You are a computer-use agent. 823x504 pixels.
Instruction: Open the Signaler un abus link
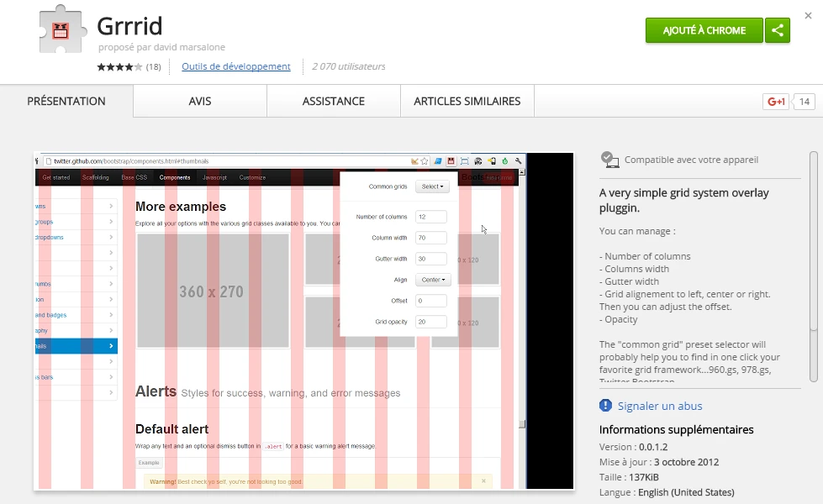660,406
